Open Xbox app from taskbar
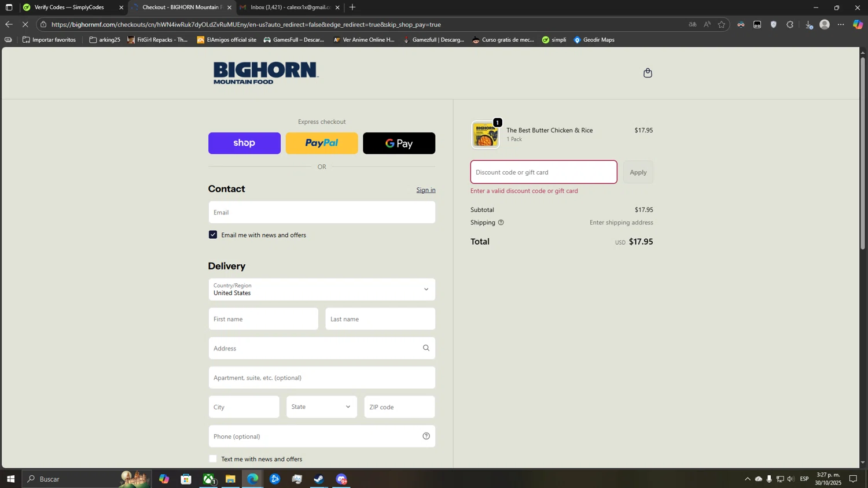Screen dimensions: 868x488 tap(208, 479)
